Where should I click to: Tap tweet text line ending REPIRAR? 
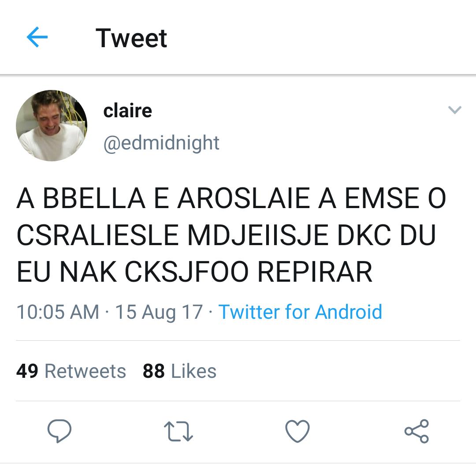(194, 271)
